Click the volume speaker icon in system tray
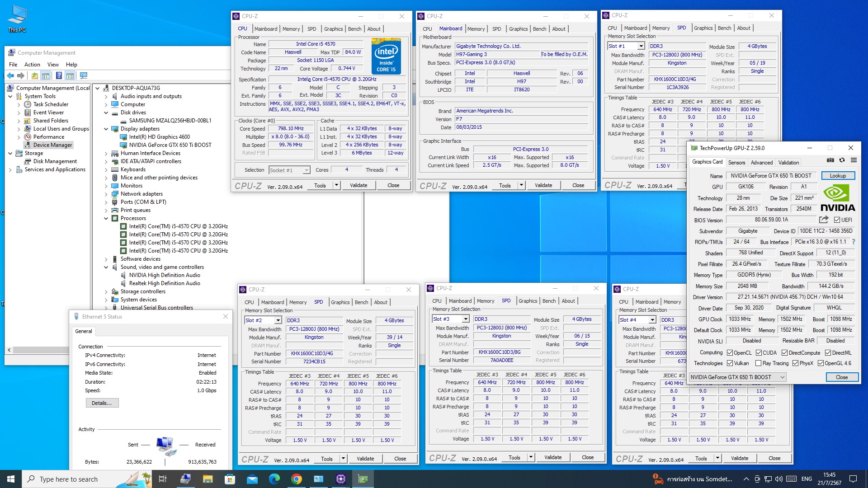The image size is (868, 488). 778,479
